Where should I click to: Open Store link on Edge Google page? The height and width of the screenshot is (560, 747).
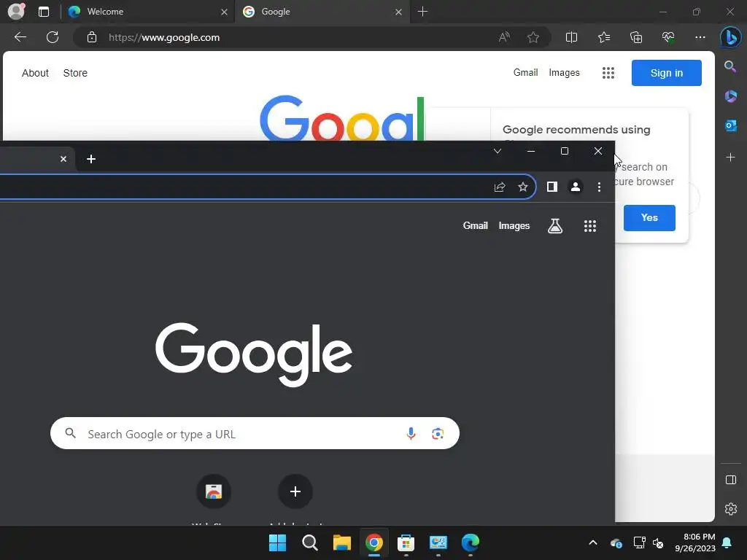pos(75,73)
